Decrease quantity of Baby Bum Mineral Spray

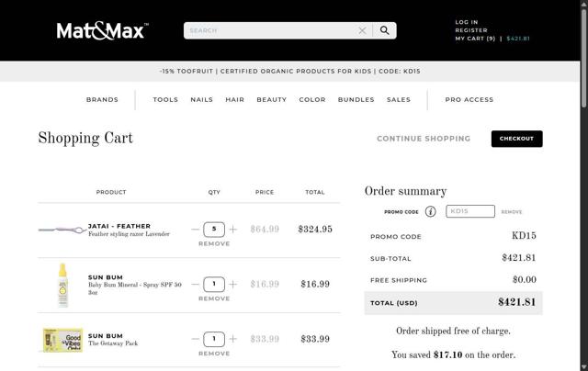click(x=195, y=285)
